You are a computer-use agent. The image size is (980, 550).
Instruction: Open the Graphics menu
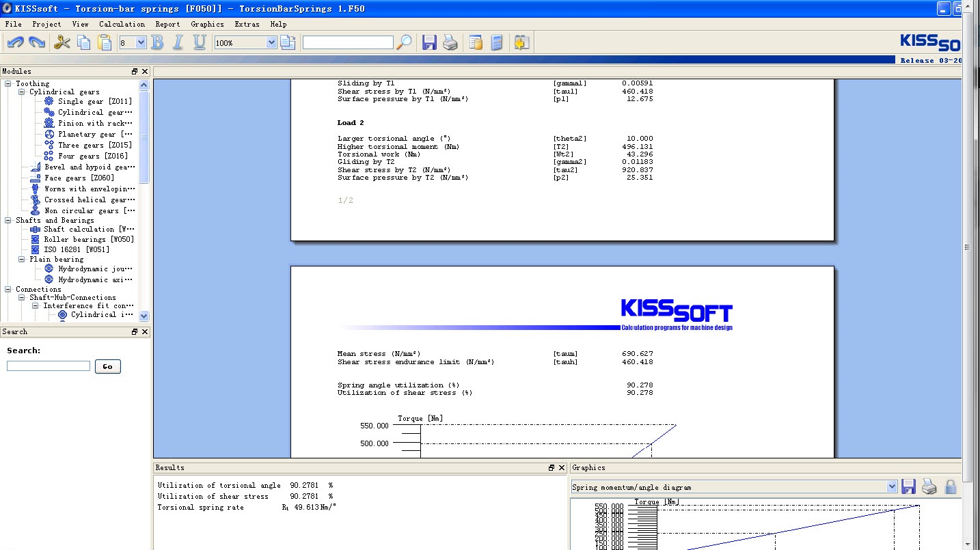[x=207, y=24]
